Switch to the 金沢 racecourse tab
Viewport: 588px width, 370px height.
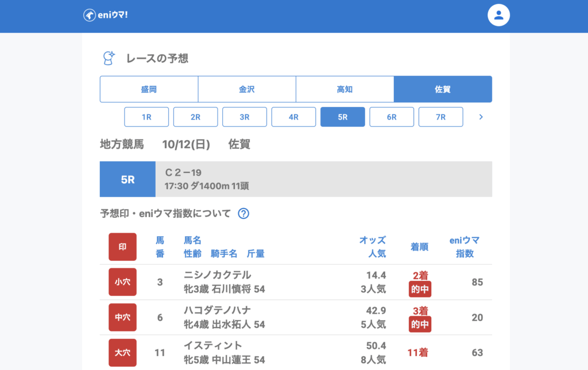247,89
